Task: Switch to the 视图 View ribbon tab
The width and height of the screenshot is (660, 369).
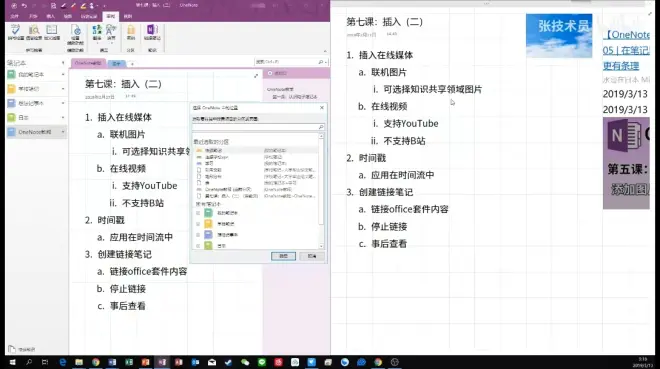Action: pyautogui.click(x=128, y=16)
